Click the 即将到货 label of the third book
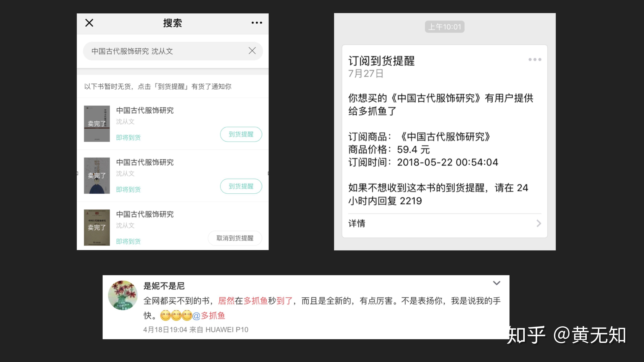 point(128,242)
